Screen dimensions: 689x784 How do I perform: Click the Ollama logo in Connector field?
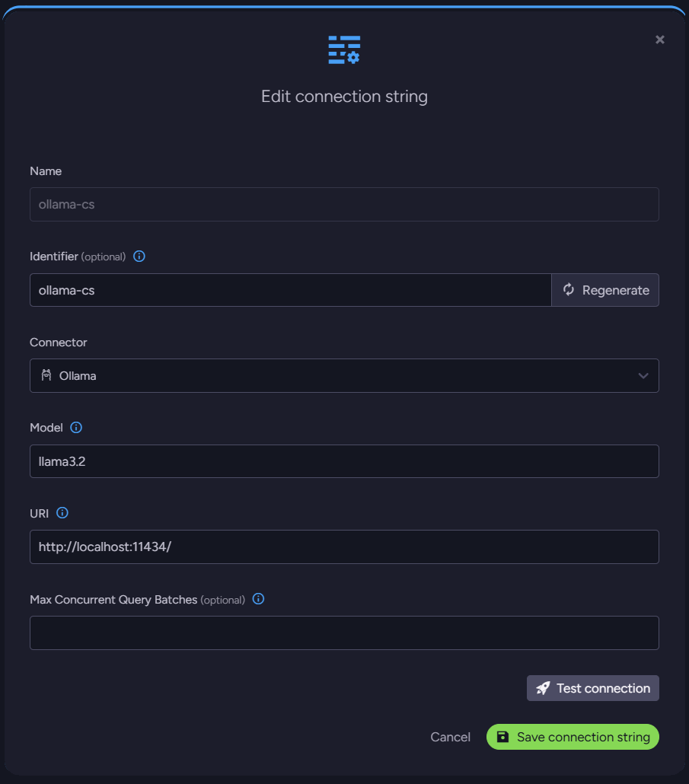coord(46,375)
